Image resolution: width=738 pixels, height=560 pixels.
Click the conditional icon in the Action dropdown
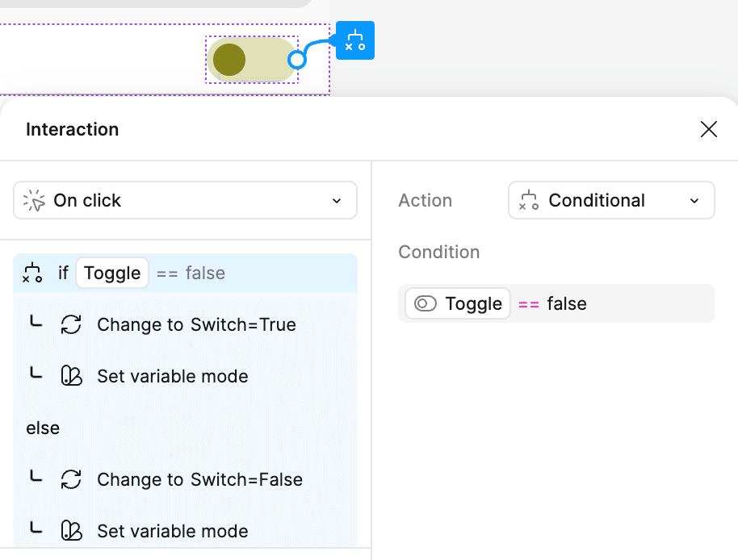(529, 200)
